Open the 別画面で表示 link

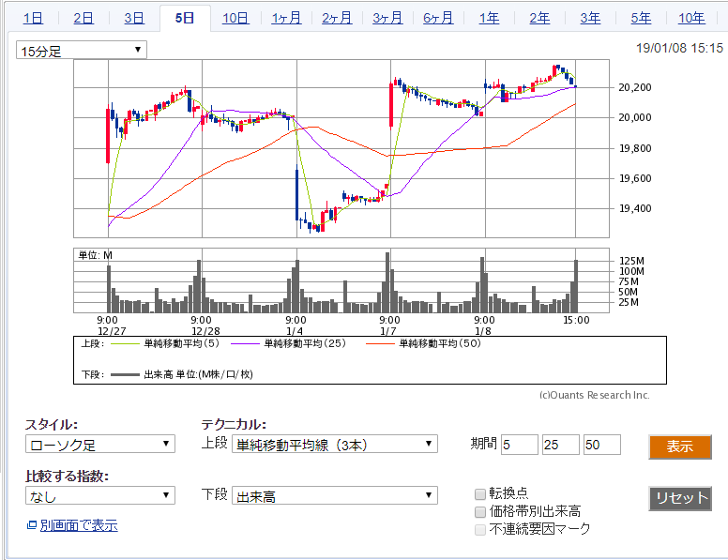[x=79, y=525]
